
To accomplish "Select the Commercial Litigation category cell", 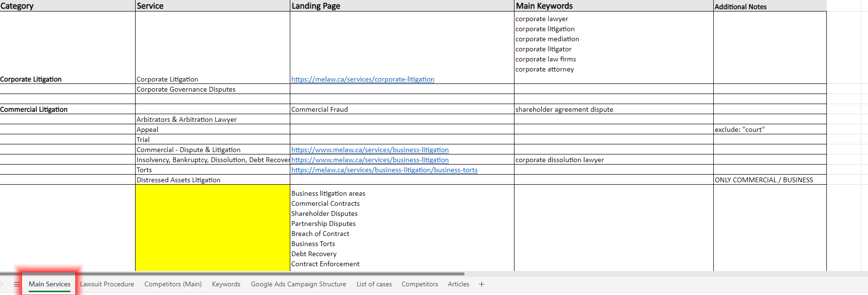I will (x=68, y=109).
